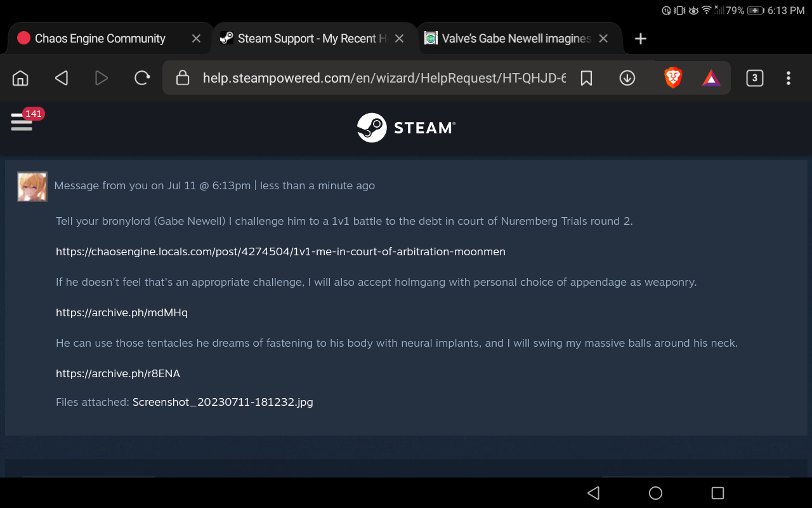Screen dimensions: 812x508
Task: Click the padlock site security icon
Action: pos(183,78)
